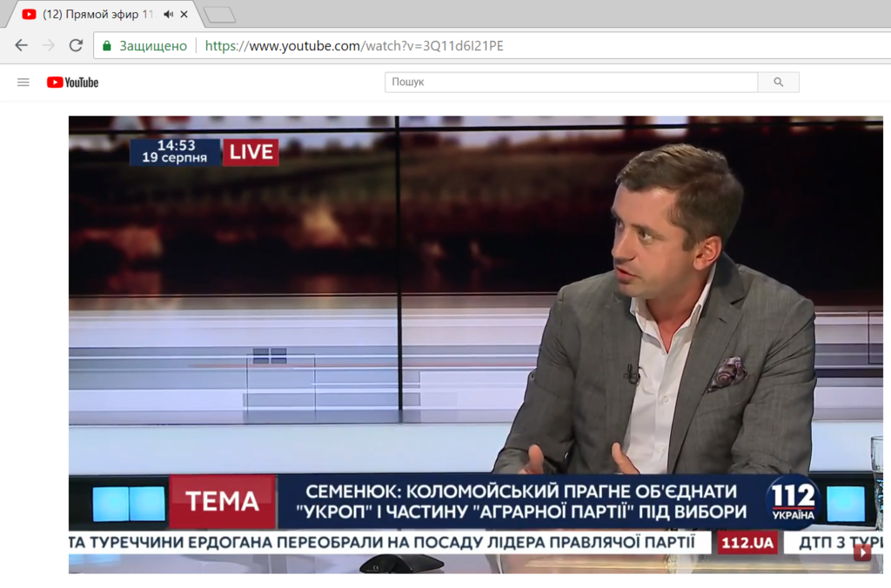
Task: Click the 112.UA ticker label
Action: (747, 543)
